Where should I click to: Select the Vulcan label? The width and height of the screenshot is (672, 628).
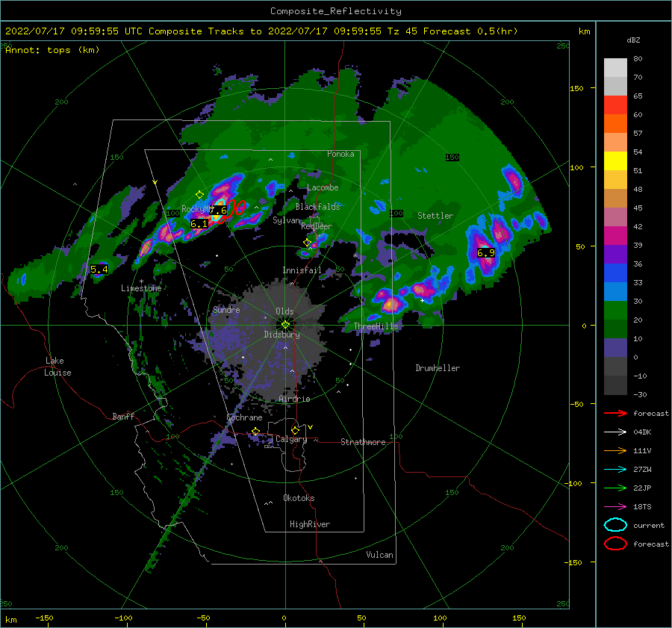point(380,555)
